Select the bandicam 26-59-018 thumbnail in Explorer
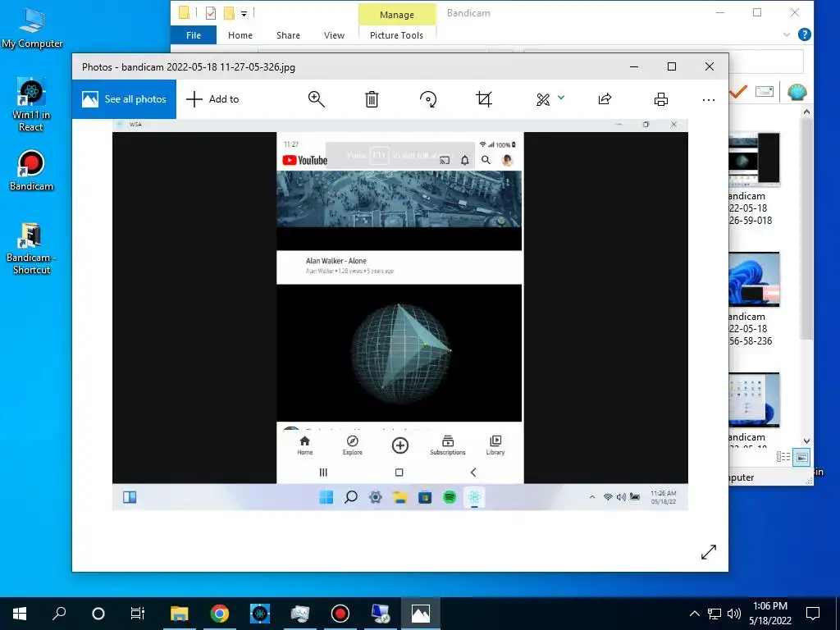Viewport: 840px width, 630px height. [755, 159]
